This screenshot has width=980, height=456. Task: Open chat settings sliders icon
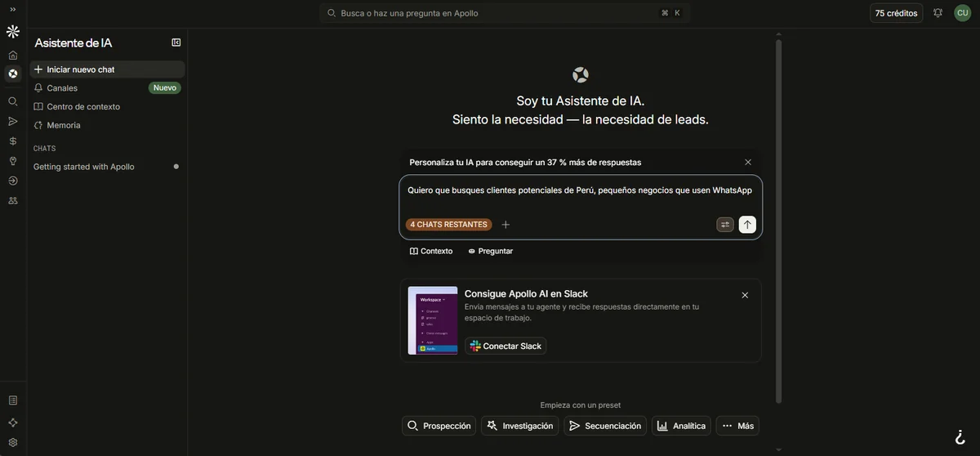click(725, 225)
